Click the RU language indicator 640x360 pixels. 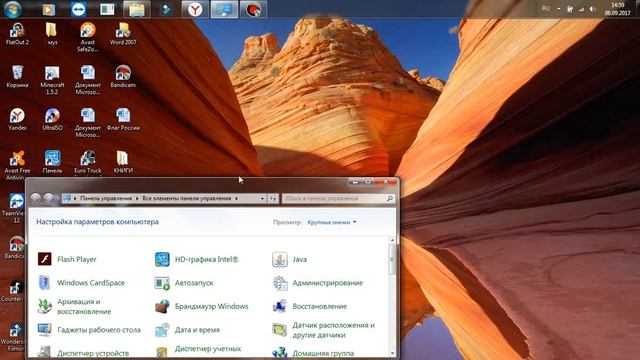click(x=546, y=9)
